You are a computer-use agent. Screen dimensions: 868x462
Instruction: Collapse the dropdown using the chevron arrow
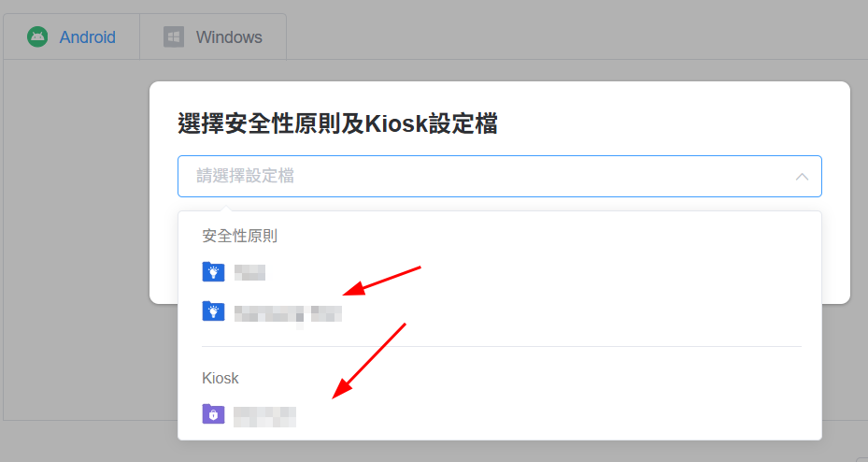802,177
